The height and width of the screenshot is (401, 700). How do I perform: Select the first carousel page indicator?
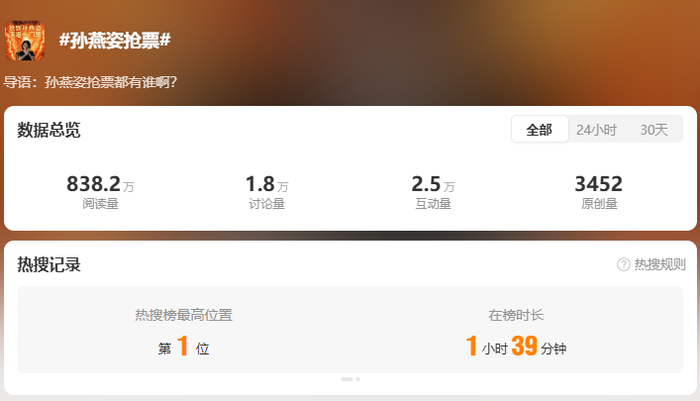coord(347,379)
